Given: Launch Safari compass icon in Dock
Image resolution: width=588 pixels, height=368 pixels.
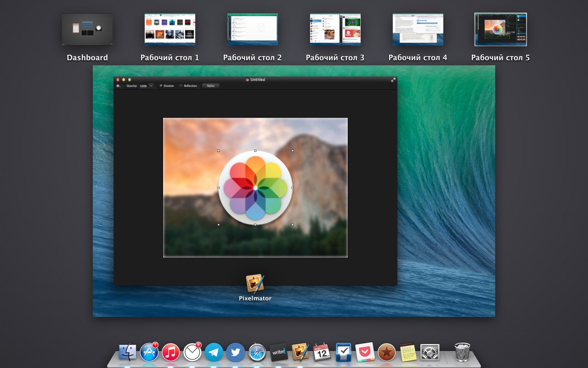Looking at the screenshot, I should (x=257, y=352).
